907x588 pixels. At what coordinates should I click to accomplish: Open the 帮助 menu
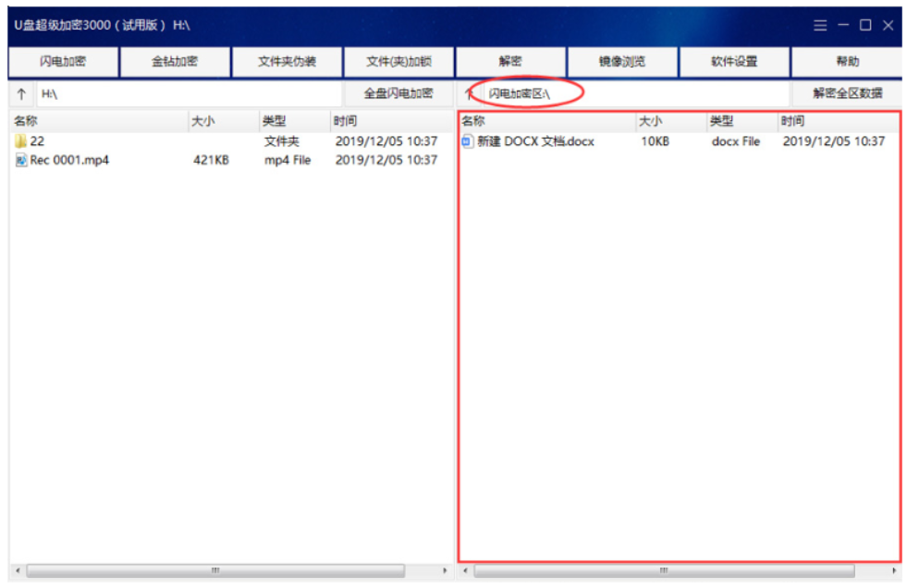point(846,62)
